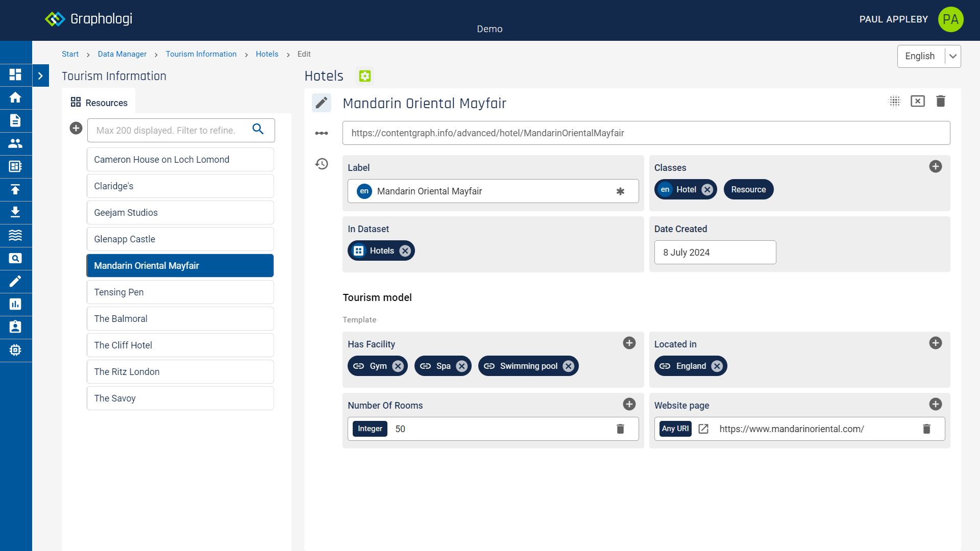Expand the left sidebar chevron

40,76
